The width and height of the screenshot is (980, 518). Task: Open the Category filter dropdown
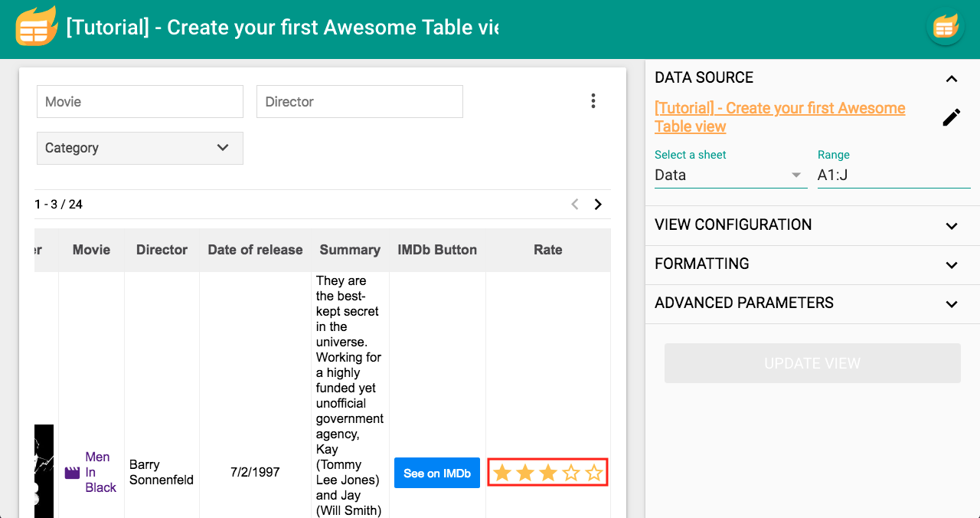140,148
